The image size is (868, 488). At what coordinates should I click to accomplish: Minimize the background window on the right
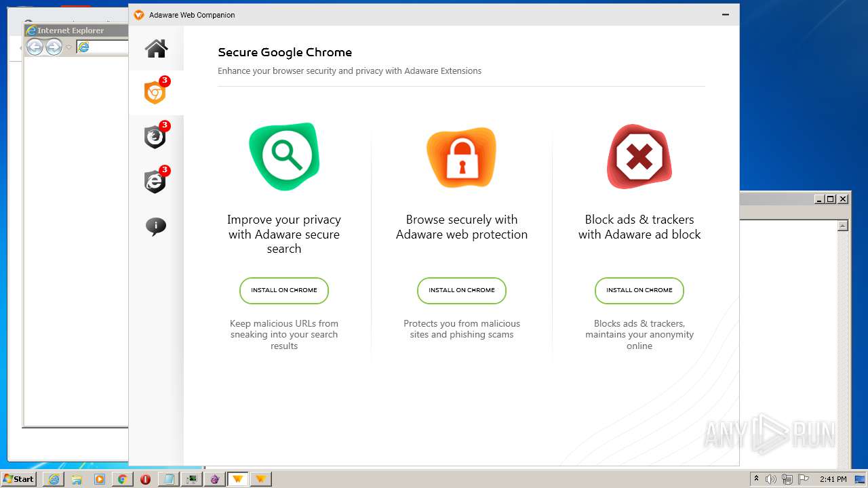coord(819,199)
